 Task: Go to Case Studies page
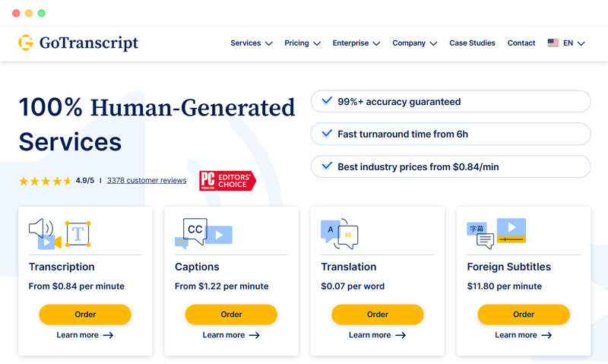coord(472,43)
